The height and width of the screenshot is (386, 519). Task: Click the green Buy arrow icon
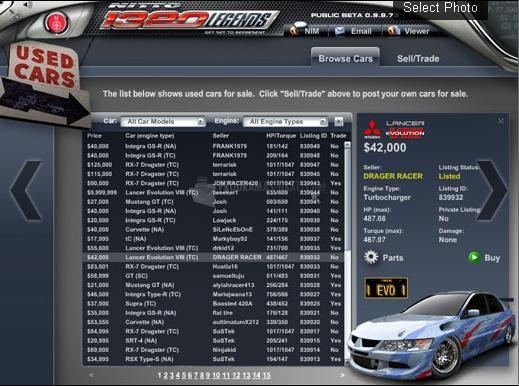coord(474,257)
